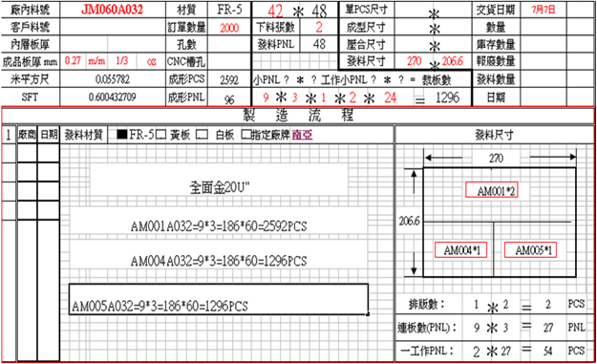
Task: Click the delivery date 7月7日 cell
Action: click(544, 10)
